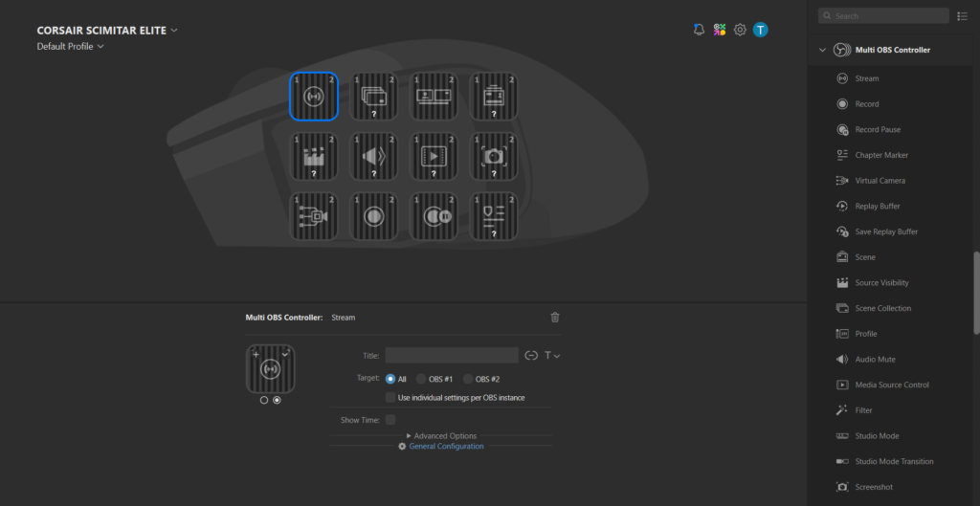Click the Media Source Control key in grid
Image resolution: width=980 pixels, height=506 pixels.
pos(434,156)
